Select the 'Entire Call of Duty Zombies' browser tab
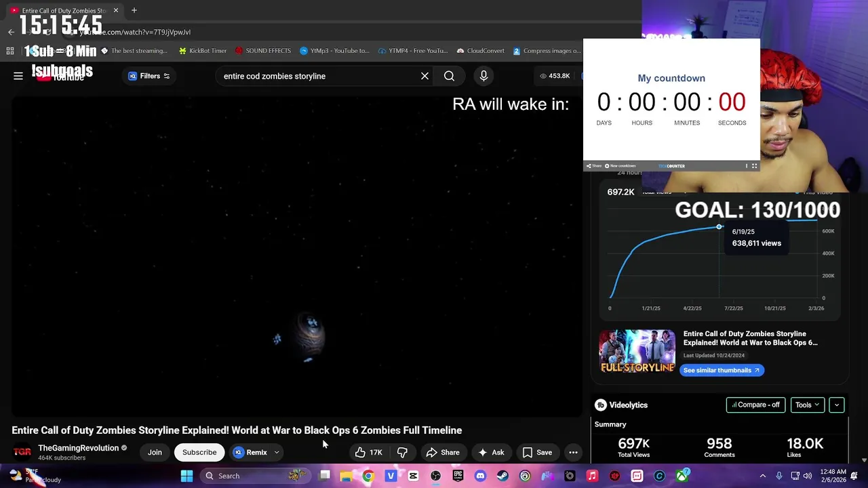Image resolution: width=868 pixels, height=488 pixels. 64,10
